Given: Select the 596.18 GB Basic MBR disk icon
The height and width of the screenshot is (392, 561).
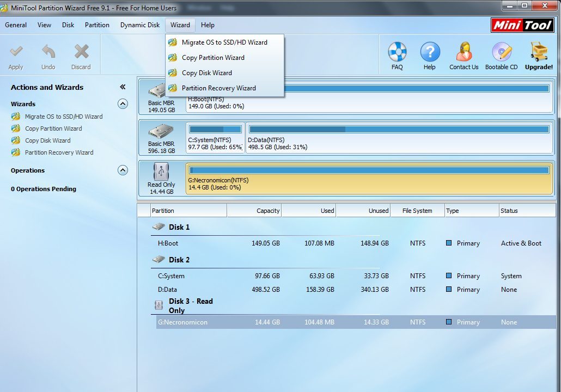Looking at the screenshot, I should pos(161,131).
